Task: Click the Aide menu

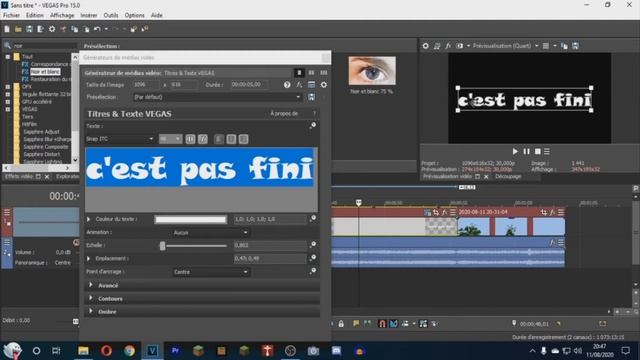Action: (157, 15)
